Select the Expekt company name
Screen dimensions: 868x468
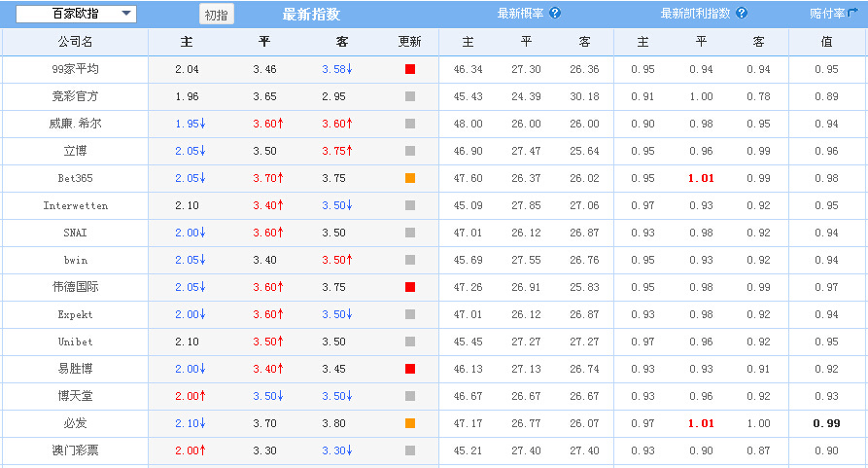[x=75, y=314]
